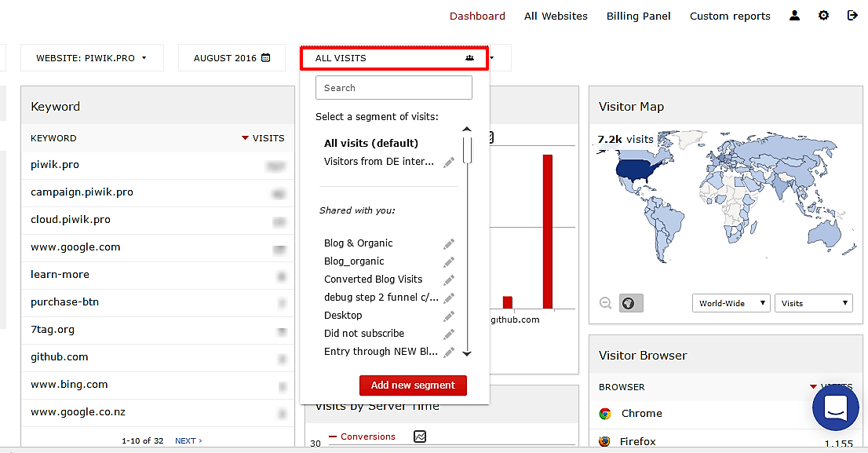The width and height of the screenshot is (868, 453).
Task: Click the Add new segment button
Action: (413, 385)
